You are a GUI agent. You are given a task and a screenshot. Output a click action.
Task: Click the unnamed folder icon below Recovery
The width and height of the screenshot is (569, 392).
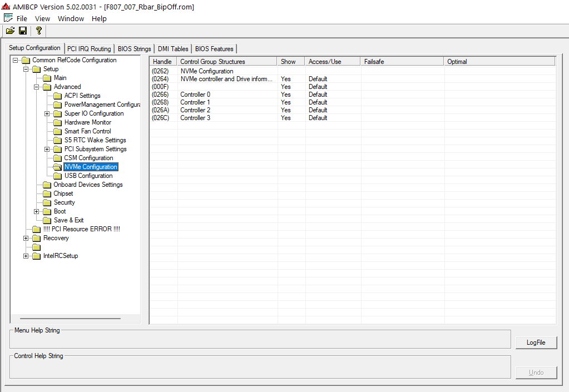(x=36, y=247)
